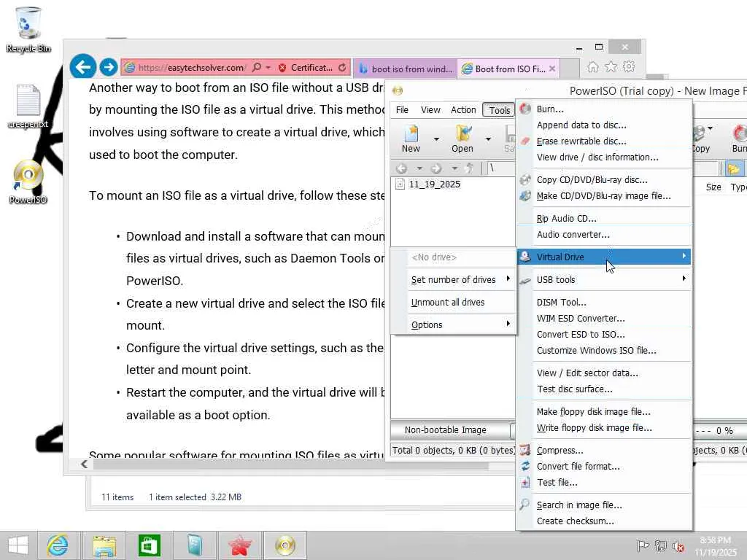
Task: Open the View menu in PowerISO
Action: (430, 110)
